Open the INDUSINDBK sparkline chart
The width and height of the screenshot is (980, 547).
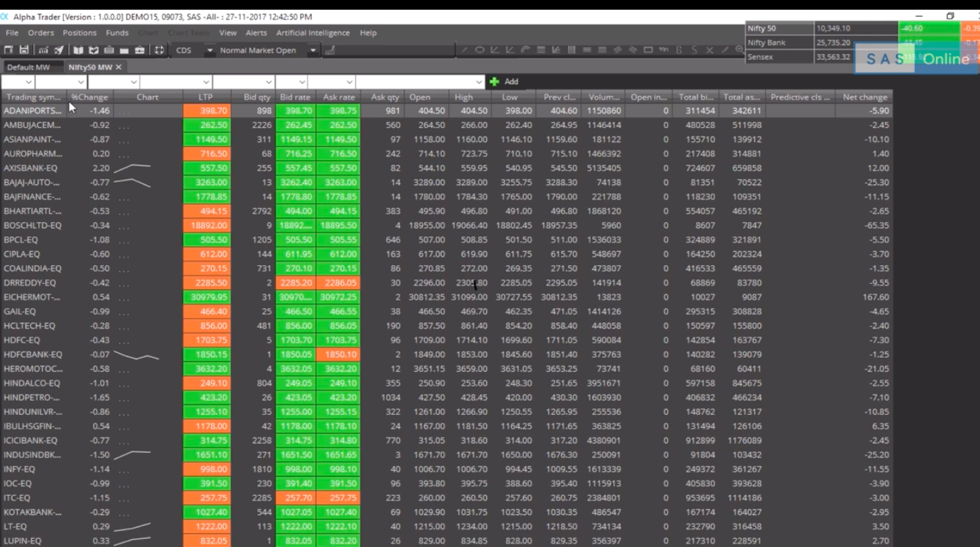click(x=132, y=455)
